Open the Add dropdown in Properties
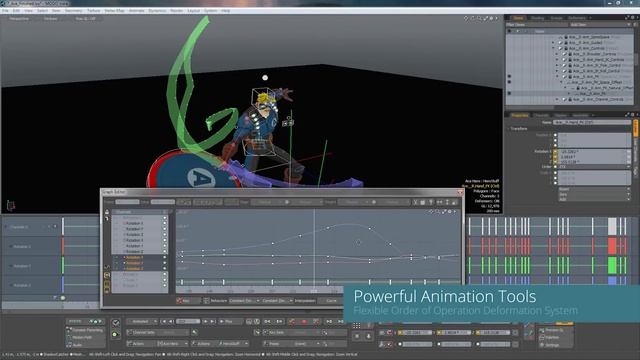This screenshot has width=640, height=360. click(594, 199)
